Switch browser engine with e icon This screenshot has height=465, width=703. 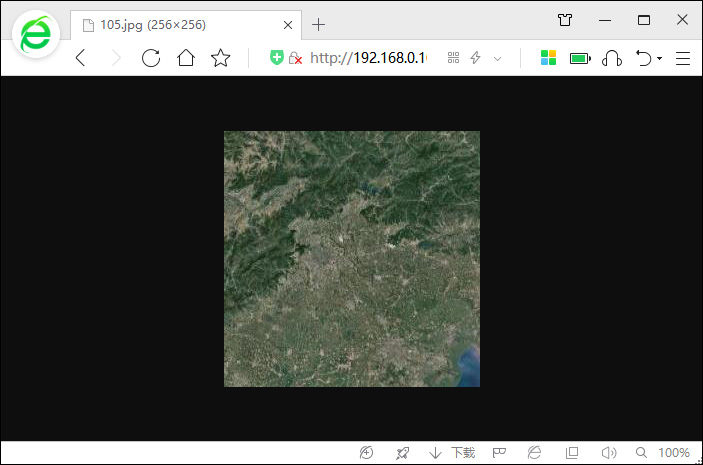(x=534, y=453)
